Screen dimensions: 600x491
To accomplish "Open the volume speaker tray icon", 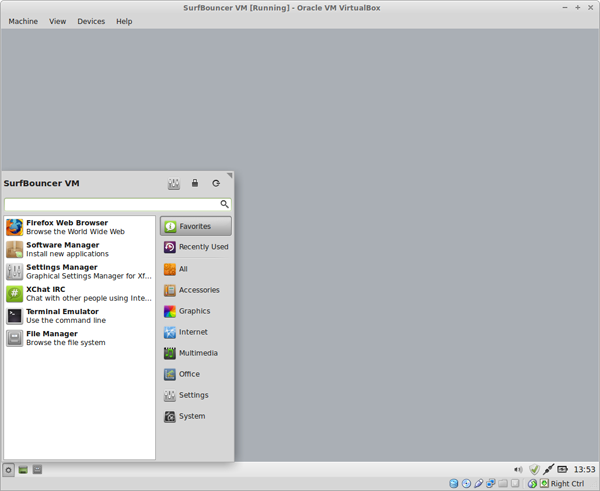I will (518, 470).
